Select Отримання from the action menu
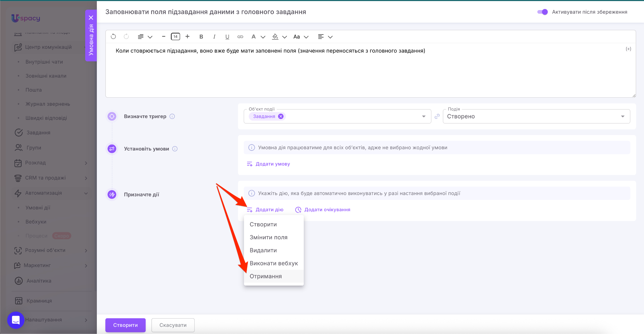 coord(266,276)
